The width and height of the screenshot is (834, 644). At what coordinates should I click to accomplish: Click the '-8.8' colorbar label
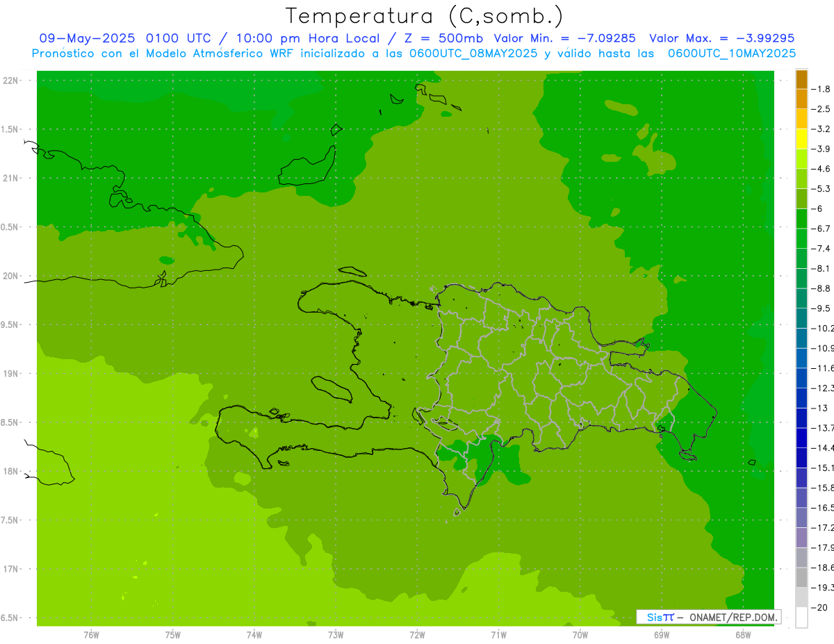pyautogui.click(x=822, y=288)
